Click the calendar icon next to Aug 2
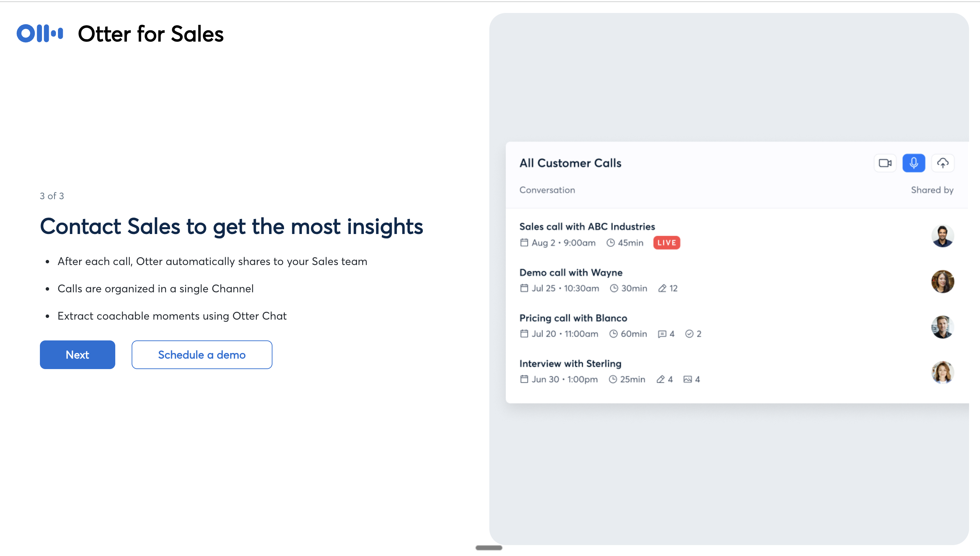This screenshot has height=556, width=980. (x=524, y=243)
